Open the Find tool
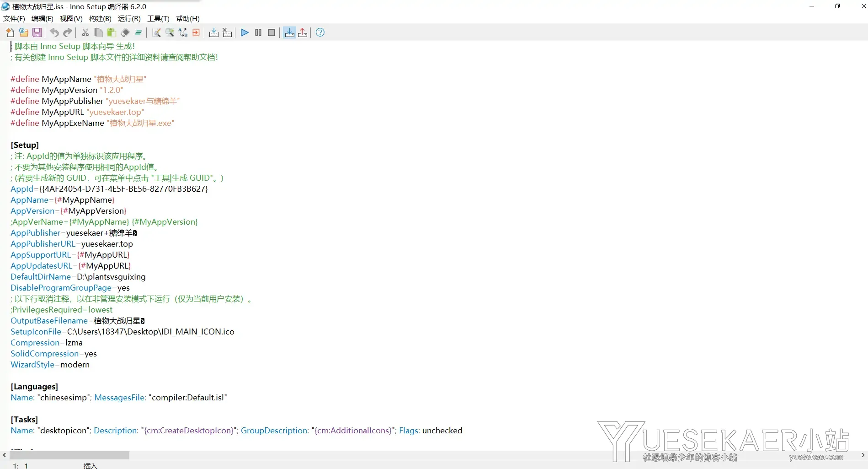Viewport: 868px width, 469px height. pos(156,32)
